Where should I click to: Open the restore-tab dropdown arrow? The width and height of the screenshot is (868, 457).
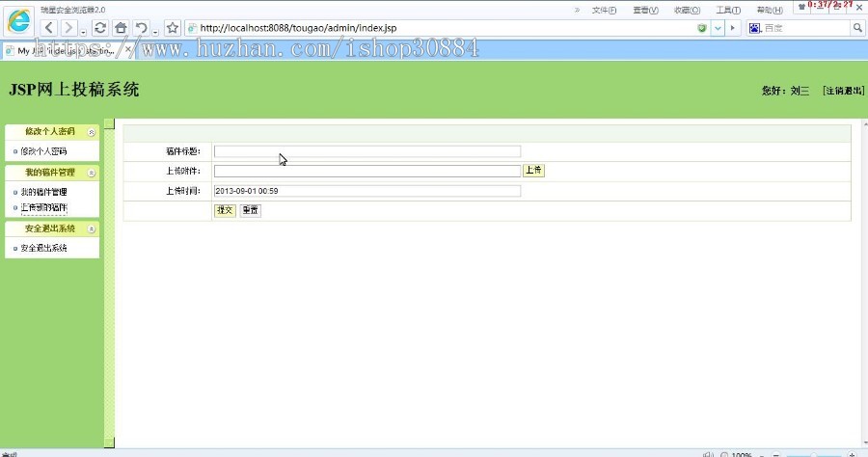[155, 33]
